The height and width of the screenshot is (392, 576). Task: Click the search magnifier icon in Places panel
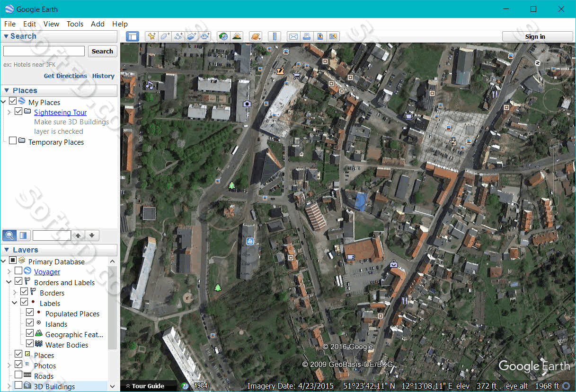click(9, 235)
